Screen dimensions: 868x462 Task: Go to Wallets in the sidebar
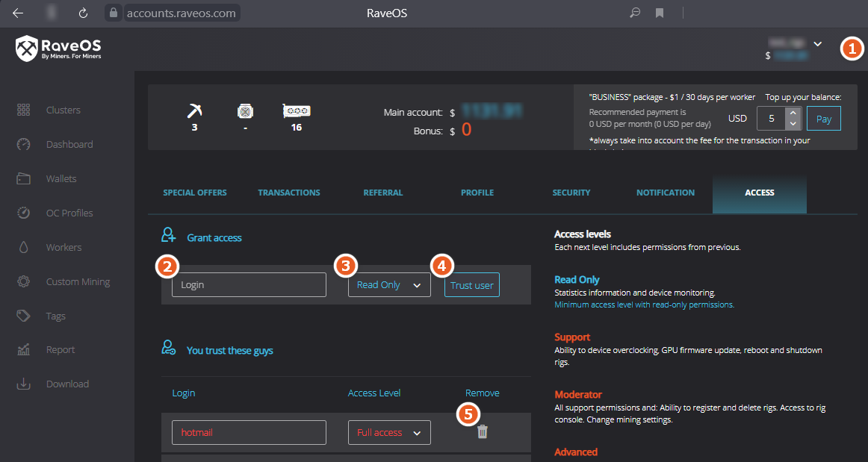(x=61, y=178)
